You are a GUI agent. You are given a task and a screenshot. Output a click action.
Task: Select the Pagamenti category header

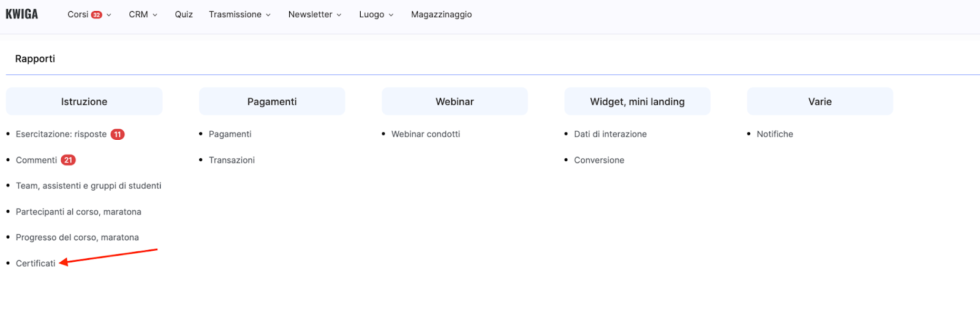(272, 102)
